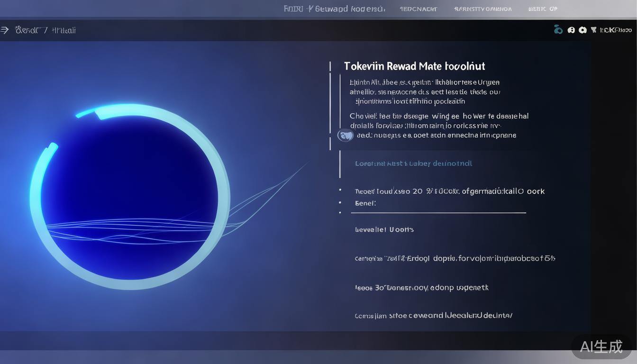Screen dimensions: 637x364
Task: Click the funnel filter icon in header
Action: (x=593, y=30)
